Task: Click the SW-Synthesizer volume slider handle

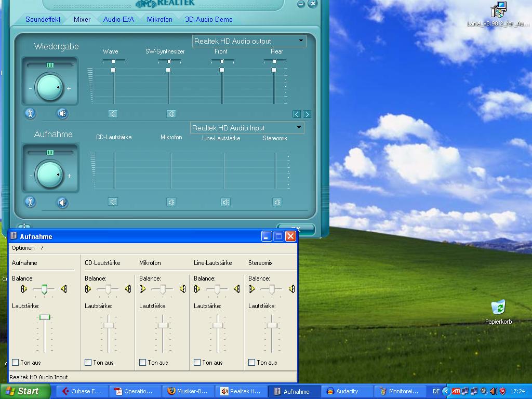Action: click(x=168, y=70)
